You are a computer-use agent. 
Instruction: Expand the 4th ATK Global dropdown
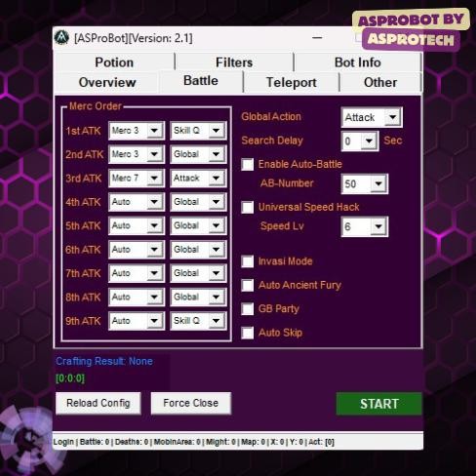click(198, 202)
